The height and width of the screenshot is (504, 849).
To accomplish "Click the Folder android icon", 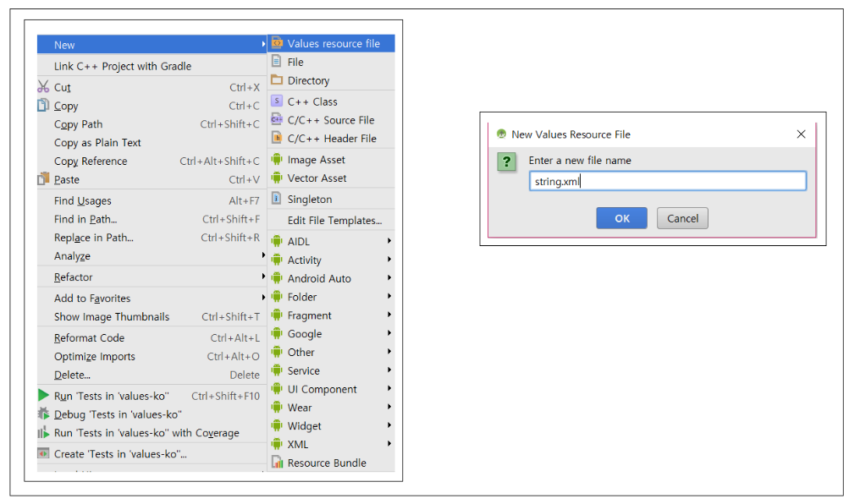I will 277,296.
